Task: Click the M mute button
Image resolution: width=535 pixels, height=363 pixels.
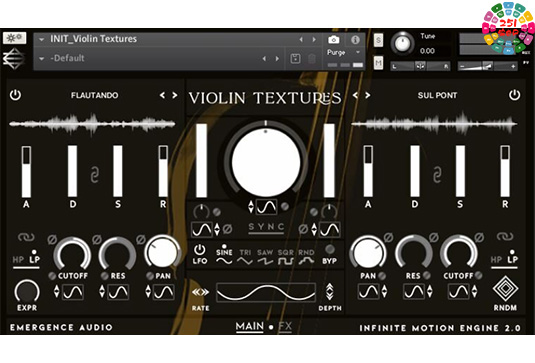Action: [x=378, y=63]
